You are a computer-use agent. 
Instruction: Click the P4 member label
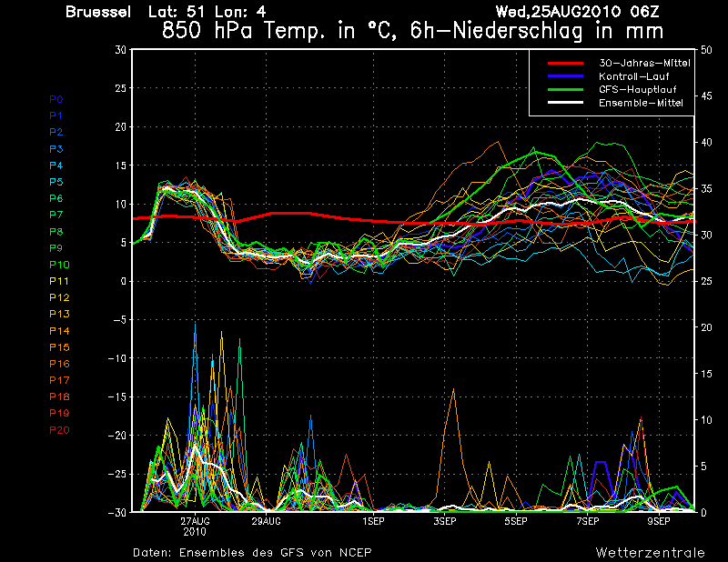tap(56, 166)
